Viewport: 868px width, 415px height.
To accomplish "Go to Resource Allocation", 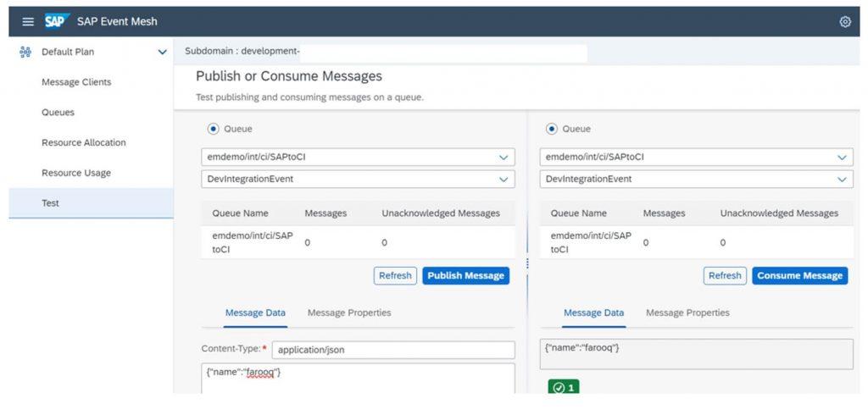I will tap(84, 143).
